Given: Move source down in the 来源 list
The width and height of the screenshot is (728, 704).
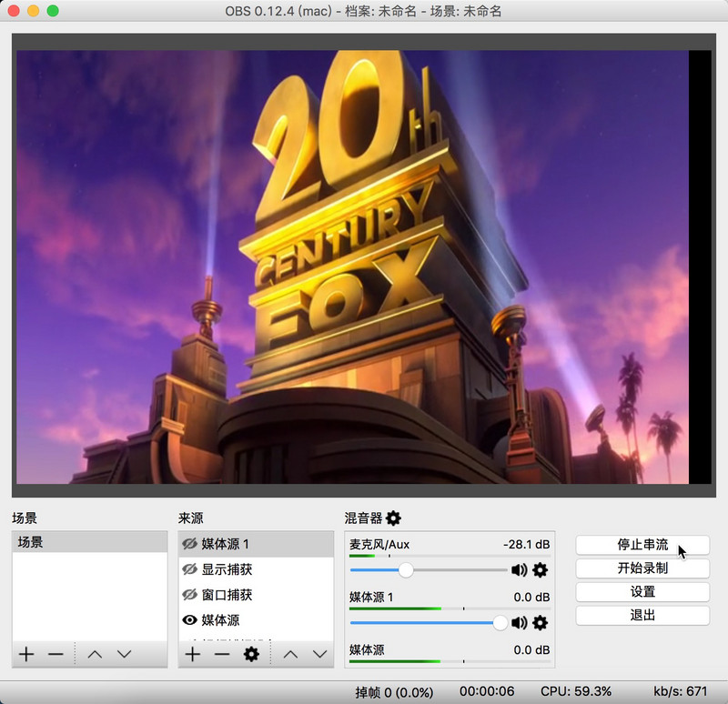Looking at the screenshot, I should pos(320,654).
